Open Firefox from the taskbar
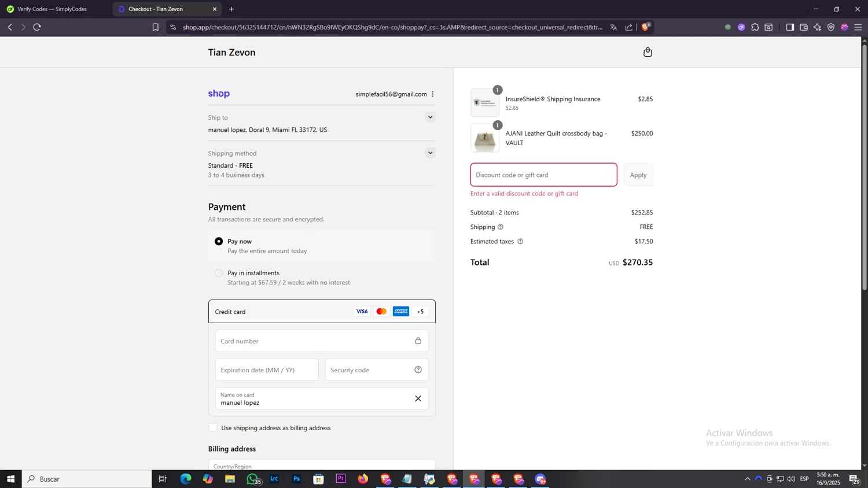The image size is (868, 488). pyautogui.click(x=363, y=479)
